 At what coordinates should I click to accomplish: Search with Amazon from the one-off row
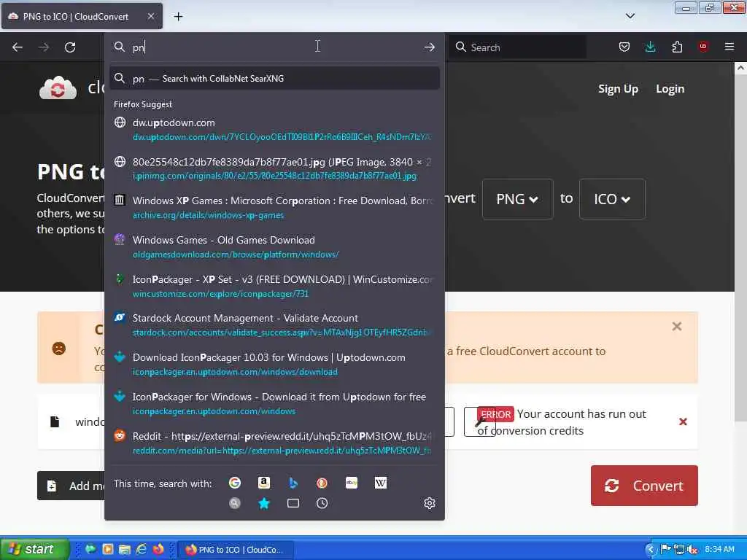[x=264, y=483]
